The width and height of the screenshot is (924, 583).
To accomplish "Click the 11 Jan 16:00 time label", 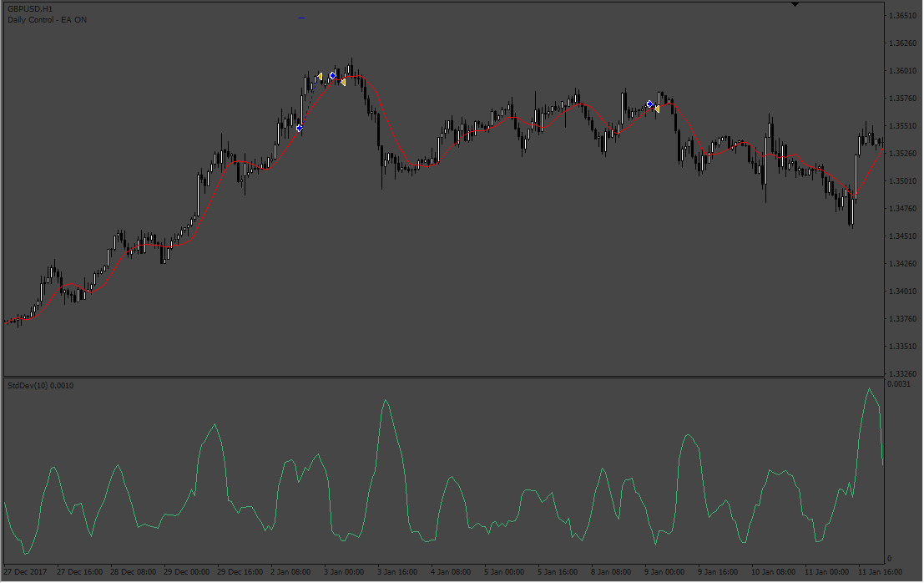I will point(881,572).
